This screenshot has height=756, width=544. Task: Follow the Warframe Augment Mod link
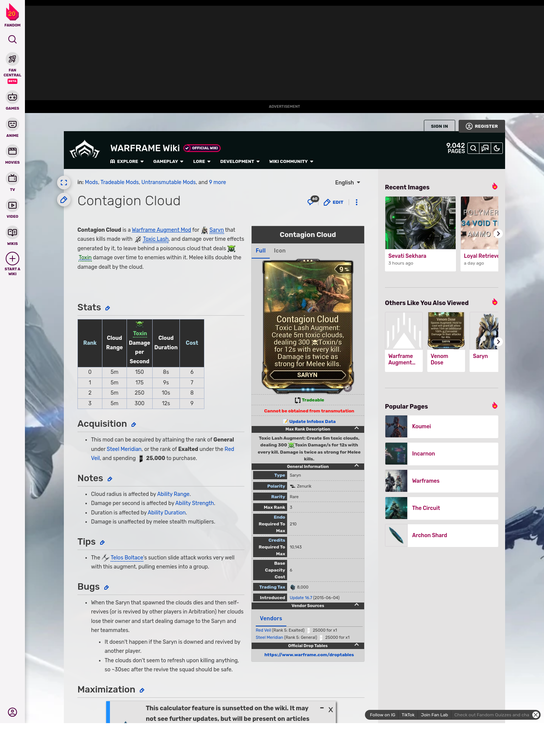pos(161,230)
